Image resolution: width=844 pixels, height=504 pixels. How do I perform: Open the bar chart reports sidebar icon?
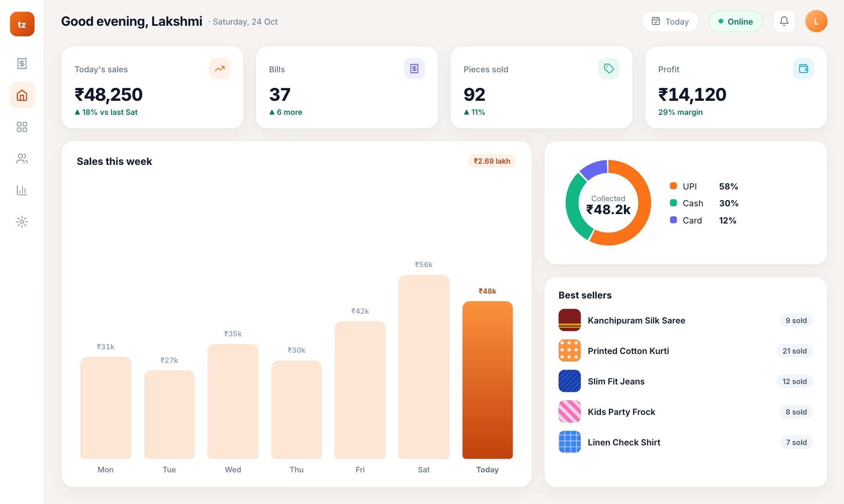[x=22, y=190]
